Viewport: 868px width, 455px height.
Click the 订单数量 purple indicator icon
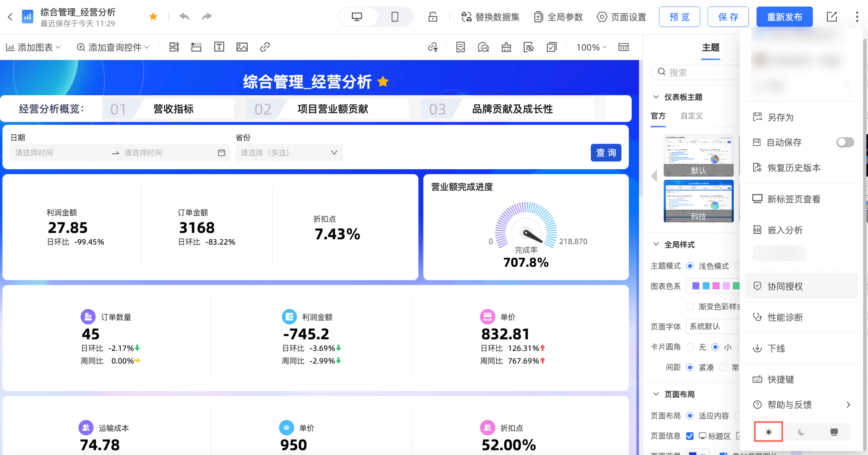[88, 317]
